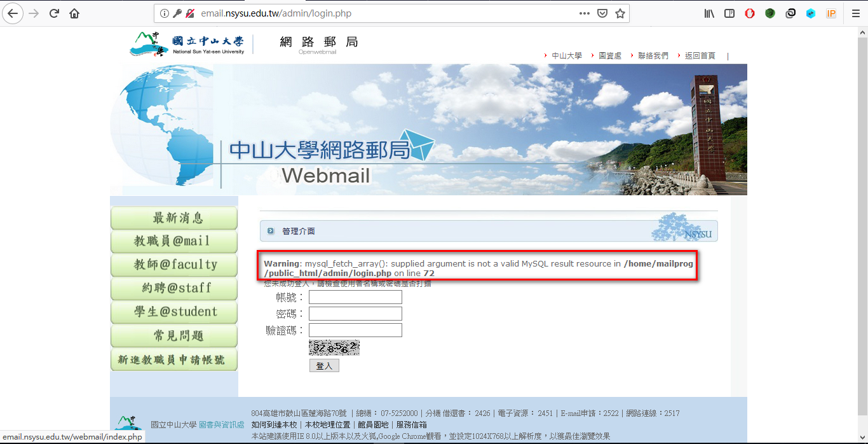Viewport: 868px width, 444px height.
Task: Bookmark this page with the star icon
Action: tap(620, 13)
